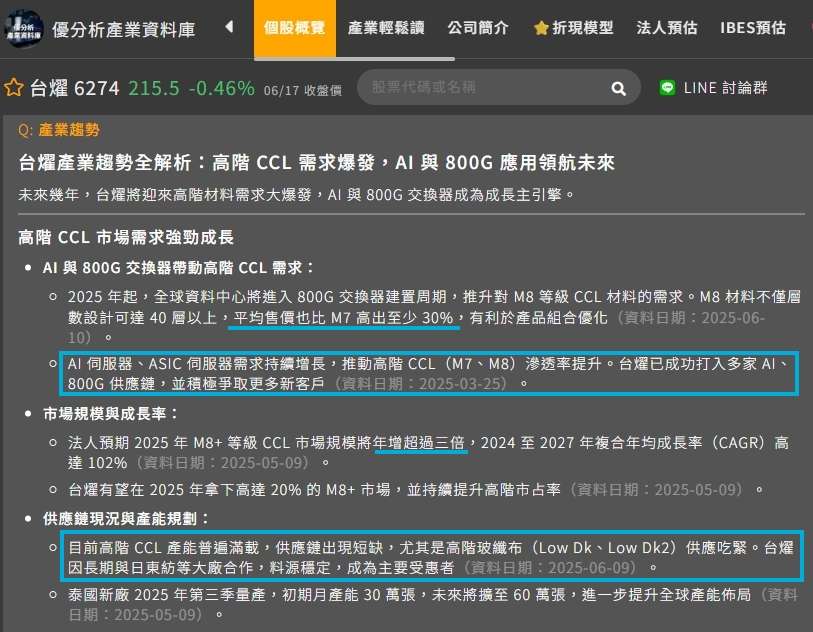Favorite 台燿 6274 with the star icon
813x632 pixels.
point(13,88)
